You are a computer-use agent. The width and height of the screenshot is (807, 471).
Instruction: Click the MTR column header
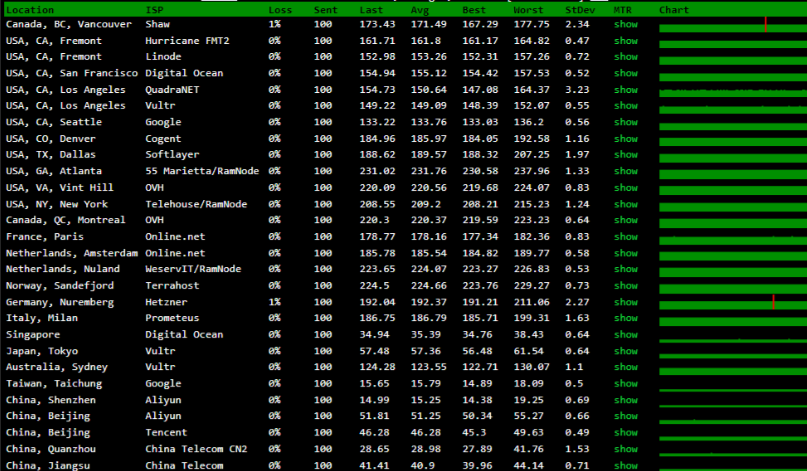622,10
